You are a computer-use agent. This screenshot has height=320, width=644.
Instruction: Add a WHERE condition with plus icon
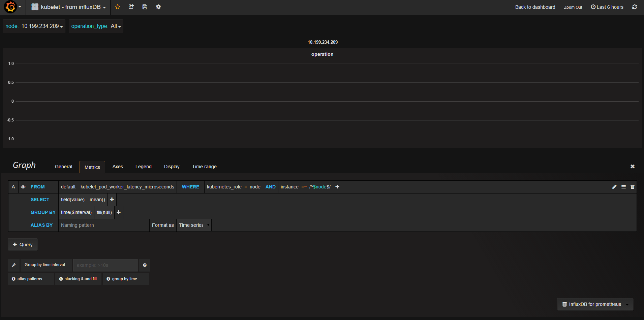337,187
